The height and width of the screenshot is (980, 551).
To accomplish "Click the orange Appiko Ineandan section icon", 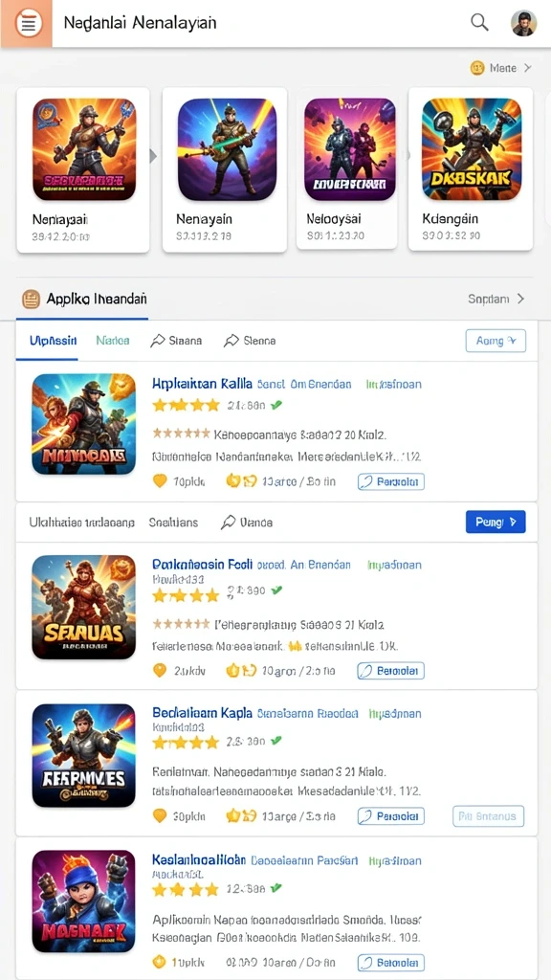I will click(x=31, y=300).
